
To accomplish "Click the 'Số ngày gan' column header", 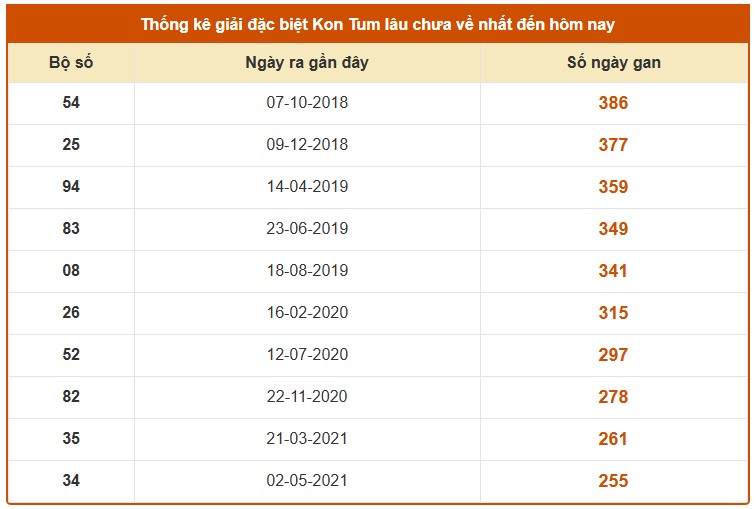I will pyautogui.click(x=613, y=63).
